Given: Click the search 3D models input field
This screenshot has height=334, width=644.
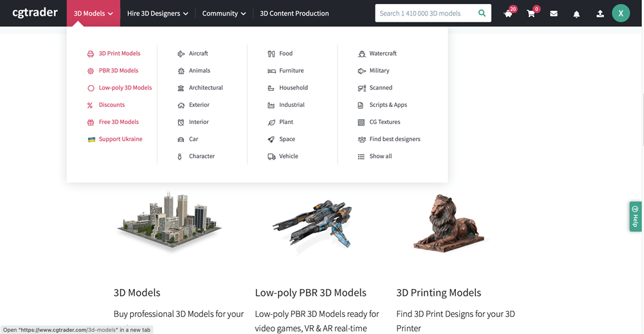Looking at the screenshot, I should point(425,13).
